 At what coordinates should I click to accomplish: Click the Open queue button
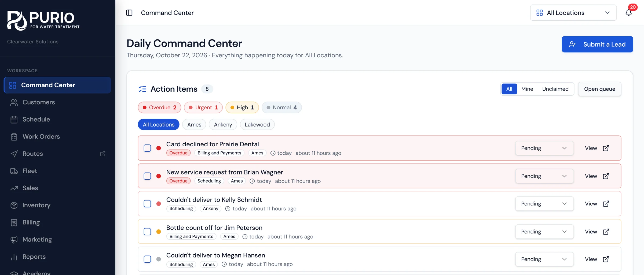599,89
